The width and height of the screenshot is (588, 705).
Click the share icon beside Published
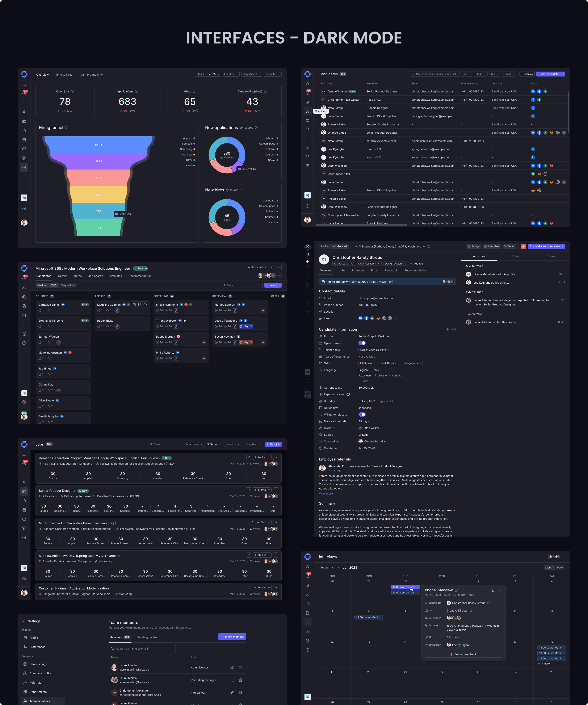pos(272,268)
